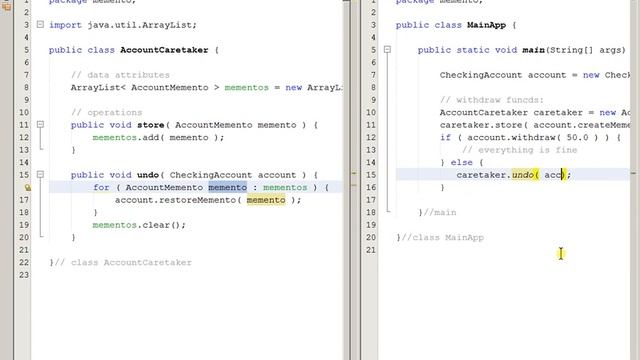
Task: Click the '}//main' closing comment
Action: (x=437, y=212)
